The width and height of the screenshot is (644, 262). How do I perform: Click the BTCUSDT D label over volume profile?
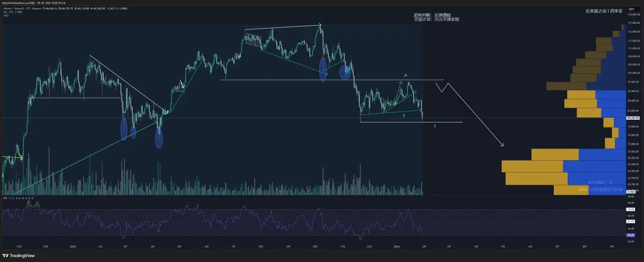click(600, 182)
